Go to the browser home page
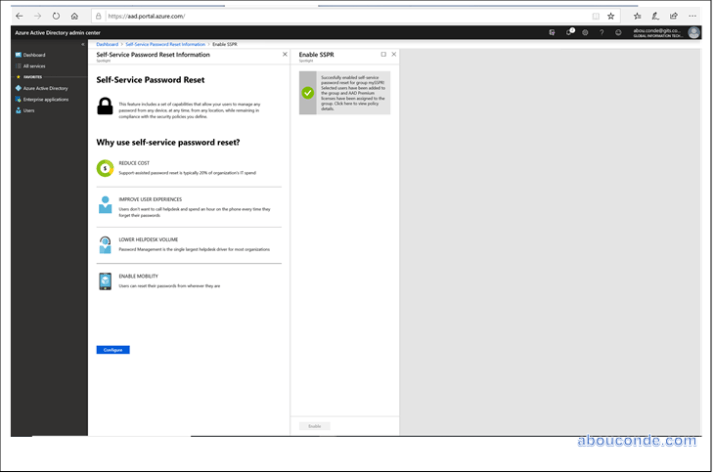 75,16
